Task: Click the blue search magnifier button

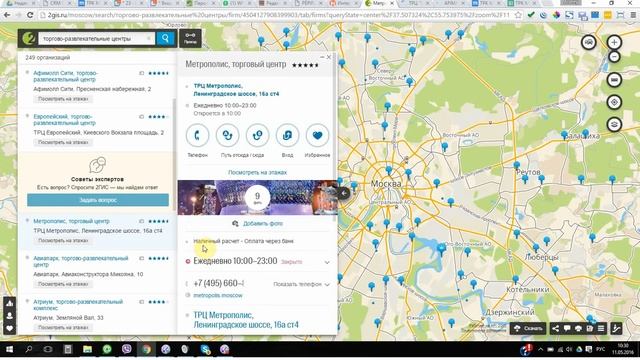Action: coord(165,38)
